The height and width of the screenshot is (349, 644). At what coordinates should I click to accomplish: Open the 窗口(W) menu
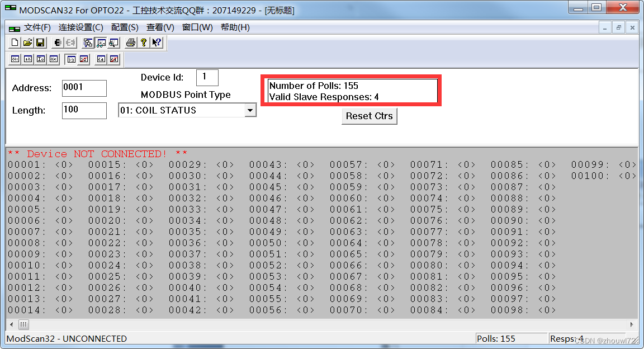(197, 27)
